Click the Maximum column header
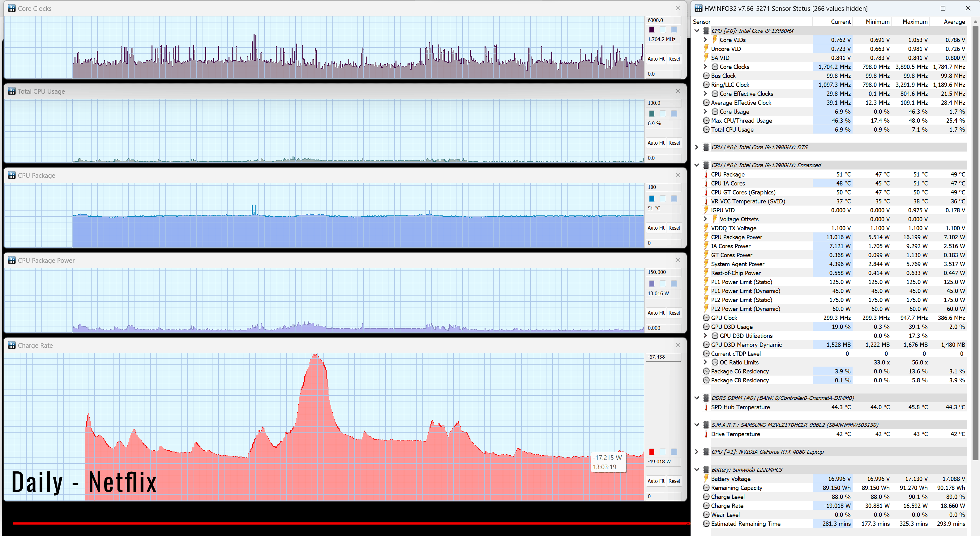Image resolution: width=980 pixels, height=536 pixels. pyautogui.click(x=914, y=22)
